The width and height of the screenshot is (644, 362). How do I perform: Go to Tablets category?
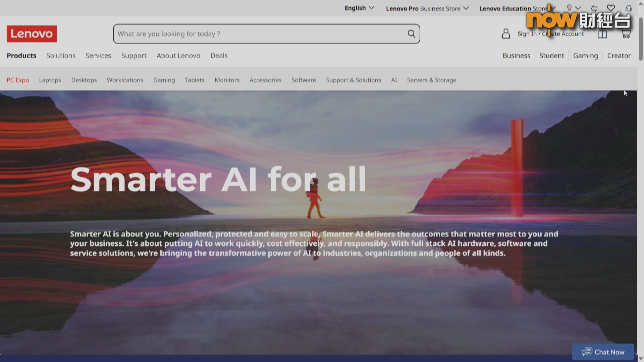tap(195, 80)
